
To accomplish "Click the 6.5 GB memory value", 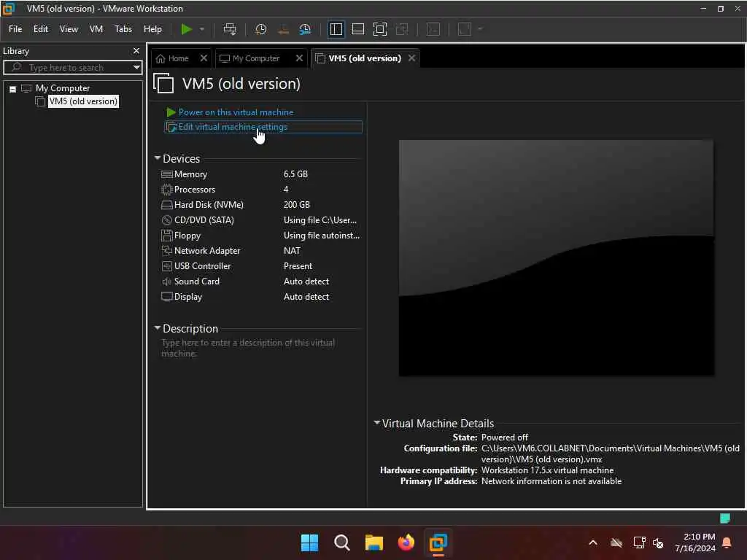I will [296, 174].
